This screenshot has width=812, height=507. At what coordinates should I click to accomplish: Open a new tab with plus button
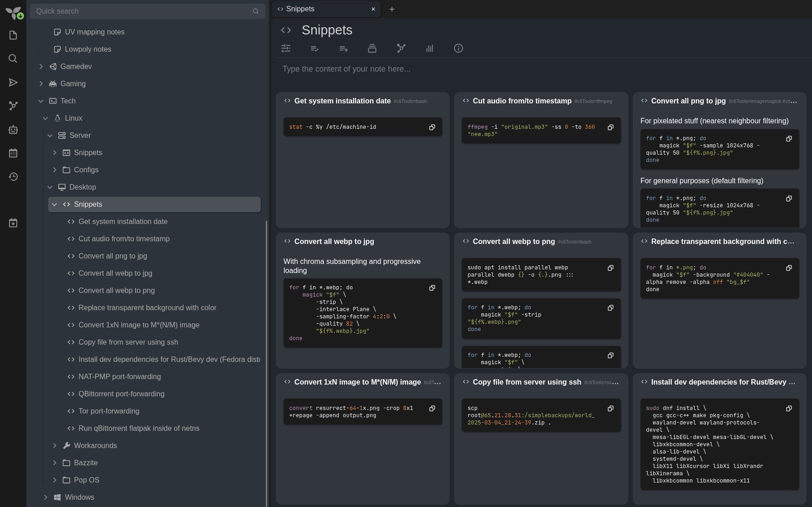392,9
